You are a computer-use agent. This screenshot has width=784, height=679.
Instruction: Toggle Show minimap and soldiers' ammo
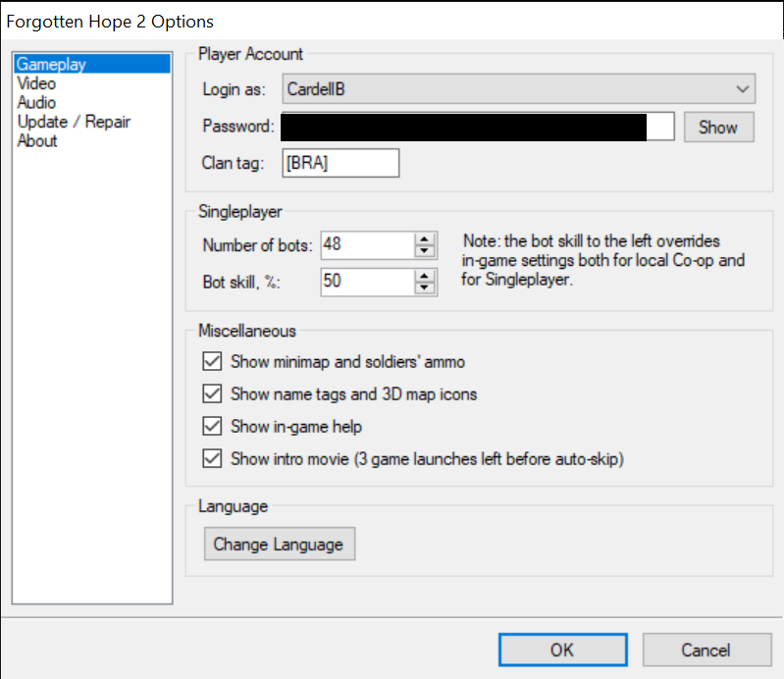tap(211, 361)
